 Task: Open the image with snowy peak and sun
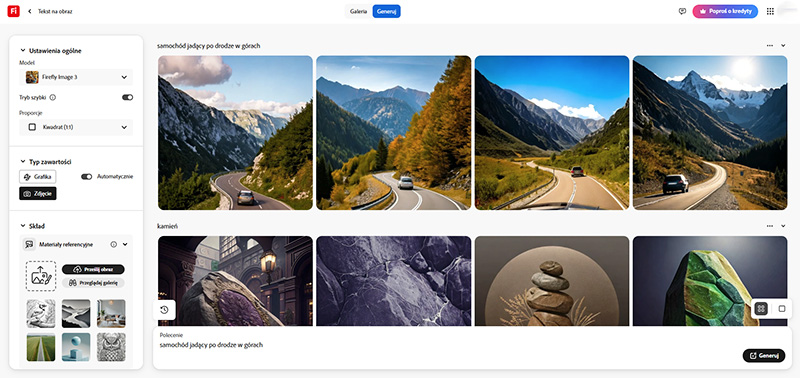710,133
